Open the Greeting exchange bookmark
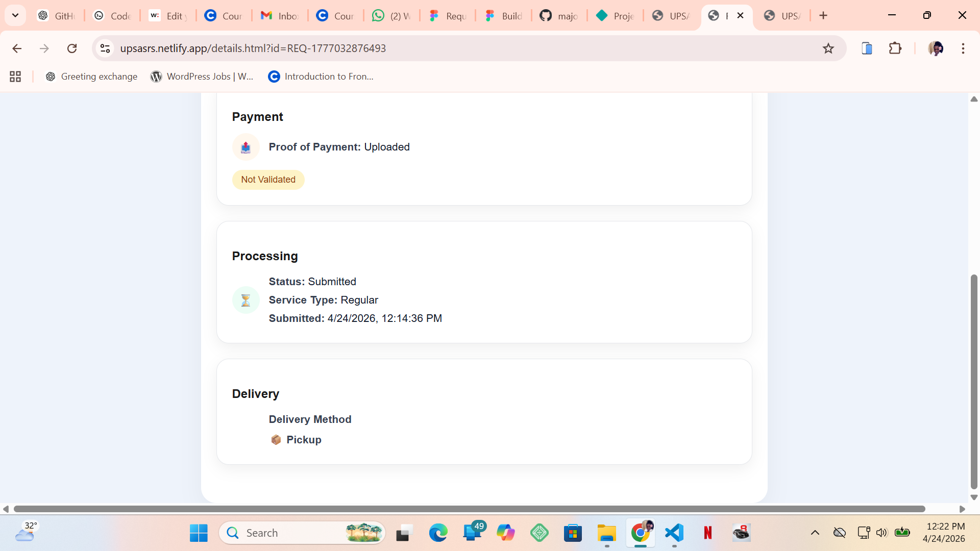The height and width of the screenshot is (551, 980). click(91, 77)
